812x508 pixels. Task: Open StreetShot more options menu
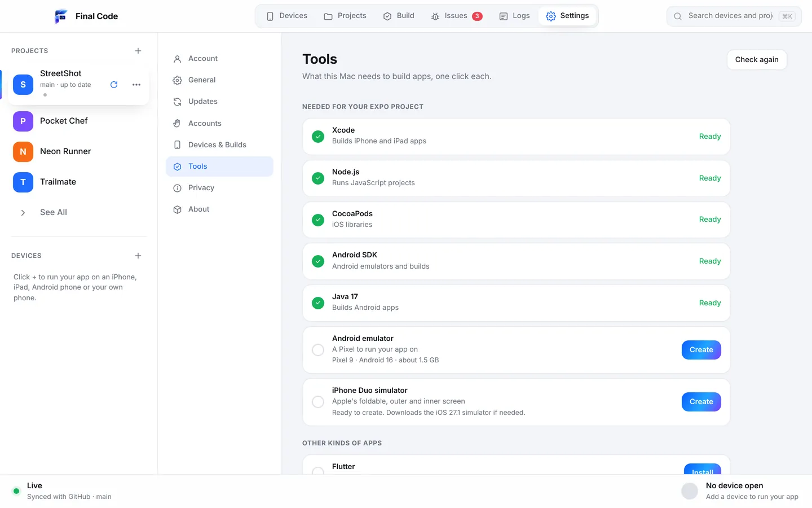tap(136, 85)
